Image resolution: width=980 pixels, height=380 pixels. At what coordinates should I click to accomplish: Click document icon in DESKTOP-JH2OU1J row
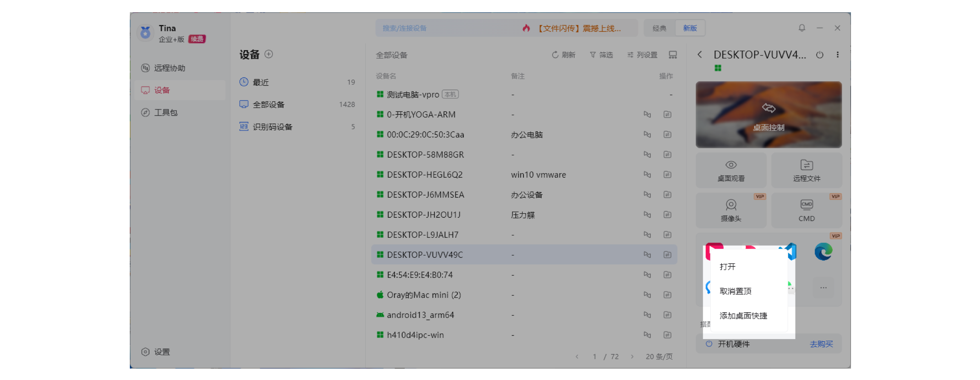pos(667,215)
